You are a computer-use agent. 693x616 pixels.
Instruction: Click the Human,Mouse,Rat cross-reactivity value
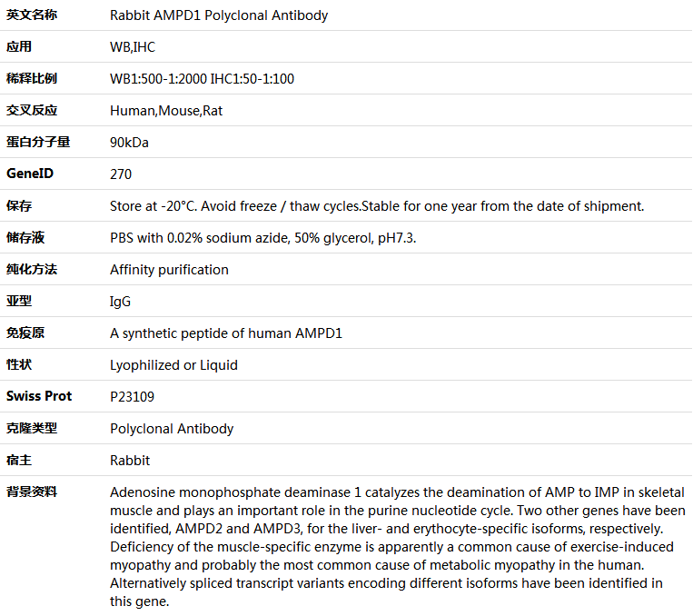point(166,111)
